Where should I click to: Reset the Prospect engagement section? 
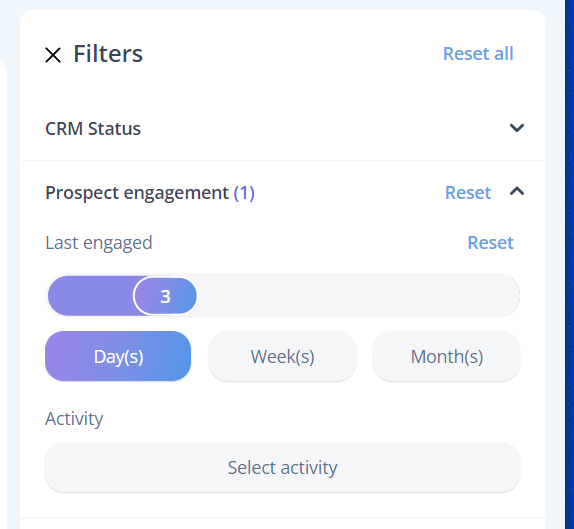tap(467, 193)
